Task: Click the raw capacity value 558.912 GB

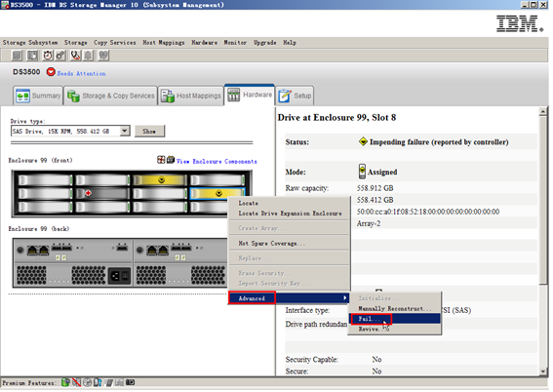Action: click(x=375, y=188)
